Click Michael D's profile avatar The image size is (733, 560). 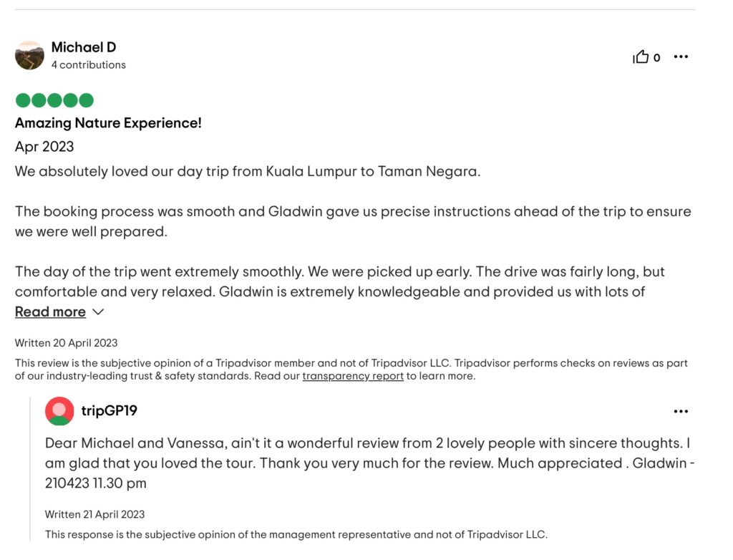29,55
